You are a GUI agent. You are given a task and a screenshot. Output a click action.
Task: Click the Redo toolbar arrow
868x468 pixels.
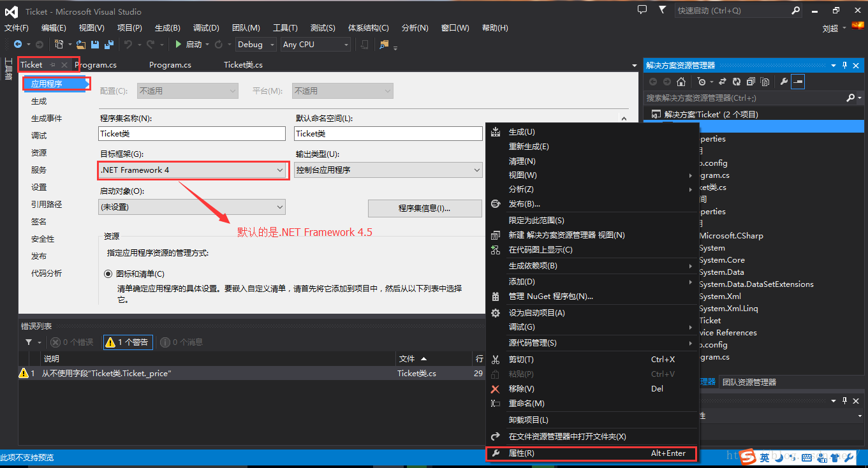point(151,45)
